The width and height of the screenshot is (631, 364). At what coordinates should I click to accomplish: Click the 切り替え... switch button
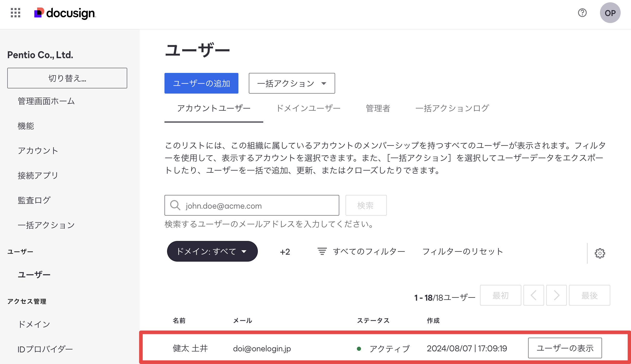(x=67, y=78)
